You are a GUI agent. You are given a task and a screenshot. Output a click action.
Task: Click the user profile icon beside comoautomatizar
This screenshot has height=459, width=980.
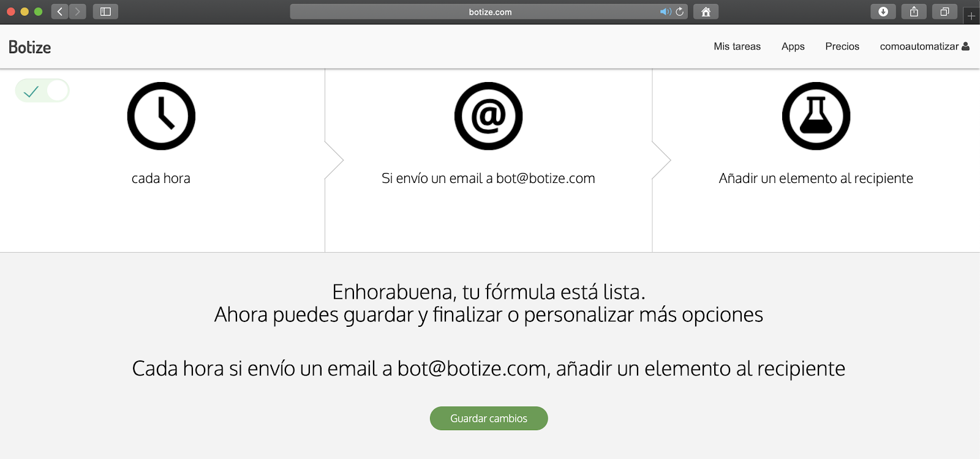[966, 47]
